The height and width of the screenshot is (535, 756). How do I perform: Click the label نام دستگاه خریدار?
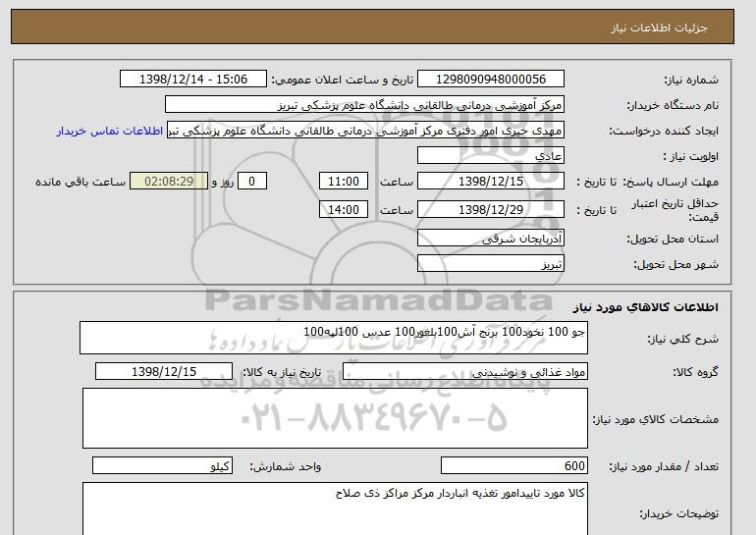coord(673,105)
